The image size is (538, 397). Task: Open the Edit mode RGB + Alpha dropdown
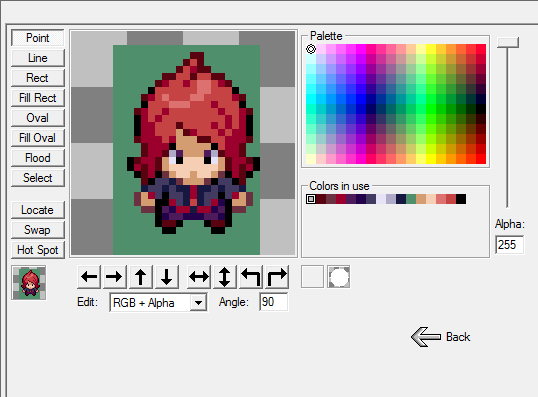coord(158,303)
